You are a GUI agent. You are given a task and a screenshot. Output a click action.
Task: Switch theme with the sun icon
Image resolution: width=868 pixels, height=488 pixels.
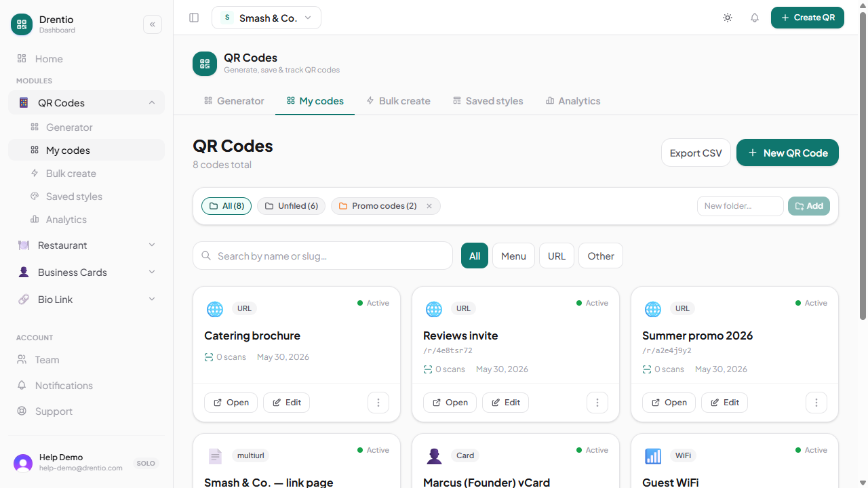[x=728, y=18]
